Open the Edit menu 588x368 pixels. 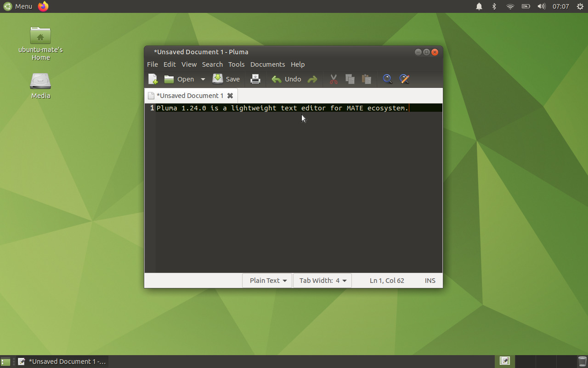(170, 64)
